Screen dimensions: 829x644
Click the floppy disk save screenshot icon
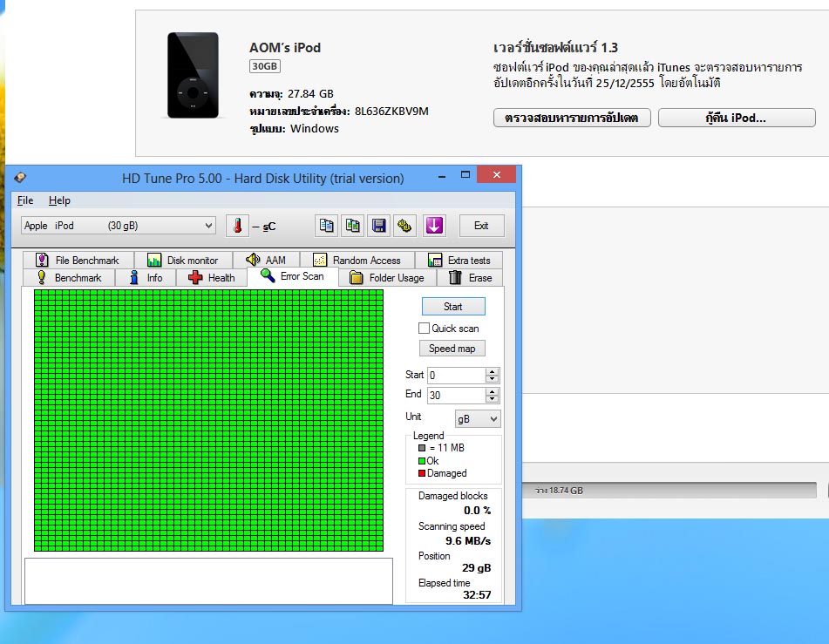[x=379, y=226]
